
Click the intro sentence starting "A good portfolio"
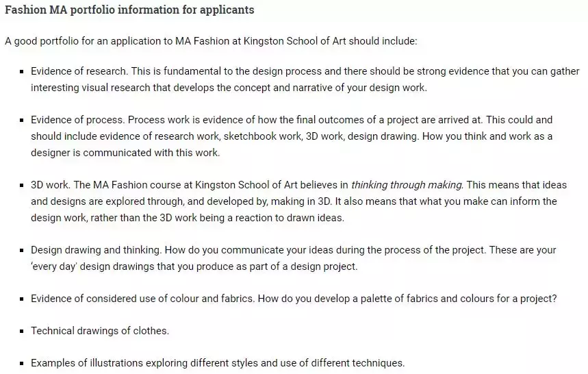(211, 41)
